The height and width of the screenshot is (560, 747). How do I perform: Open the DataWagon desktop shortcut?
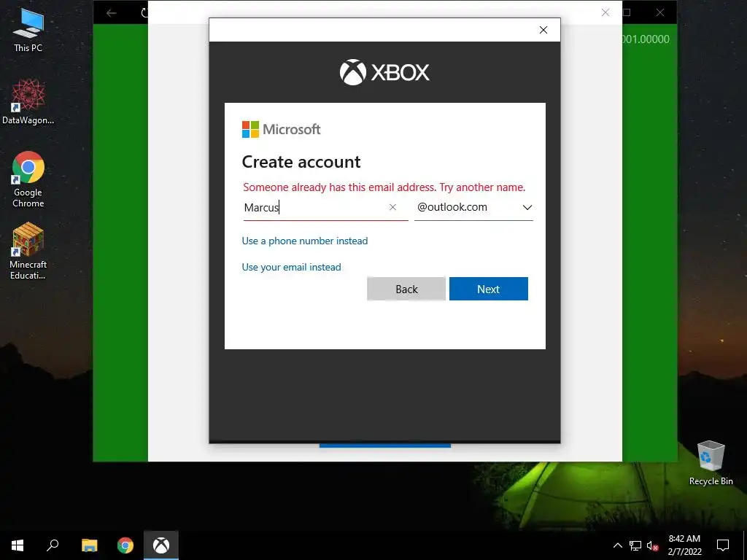[x=28, y=101]
